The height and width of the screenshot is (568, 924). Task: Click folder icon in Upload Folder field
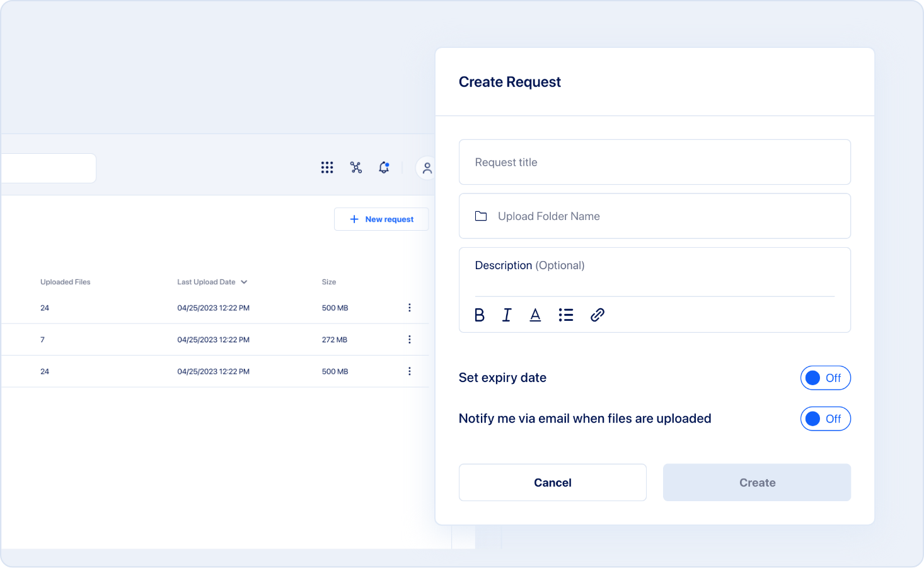481,216
